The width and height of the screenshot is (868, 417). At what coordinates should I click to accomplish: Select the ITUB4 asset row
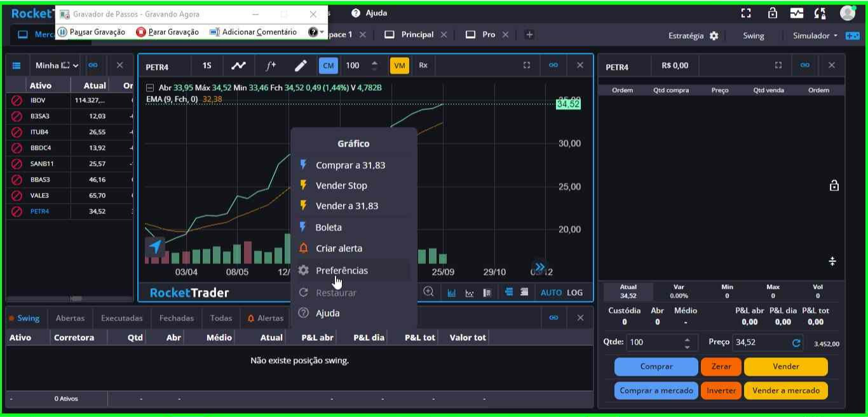[70, 132]
